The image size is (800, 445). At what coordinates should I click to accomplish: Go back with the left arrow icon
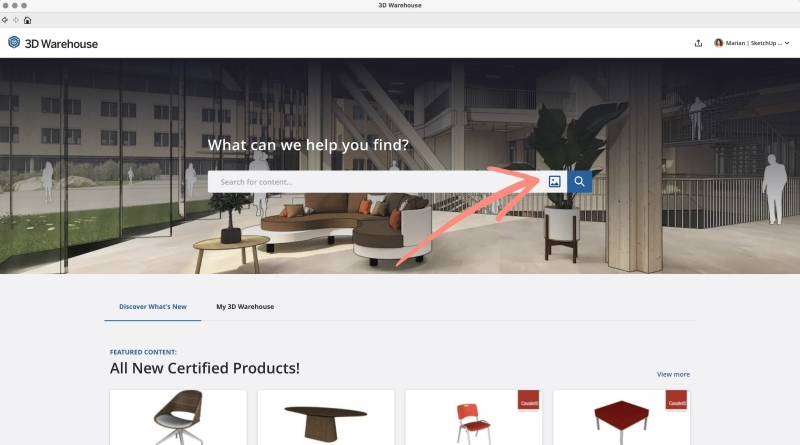coord(5,20)
